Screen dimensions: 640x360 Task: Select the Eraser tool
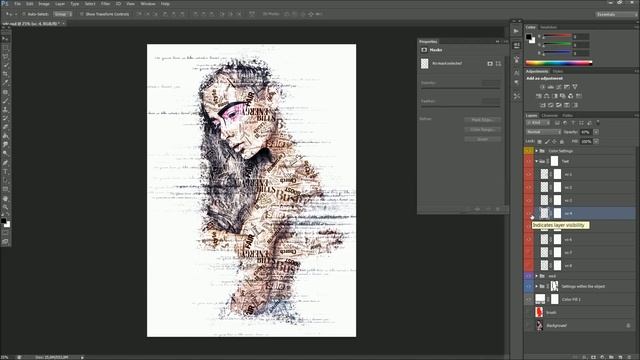[5, 127]
